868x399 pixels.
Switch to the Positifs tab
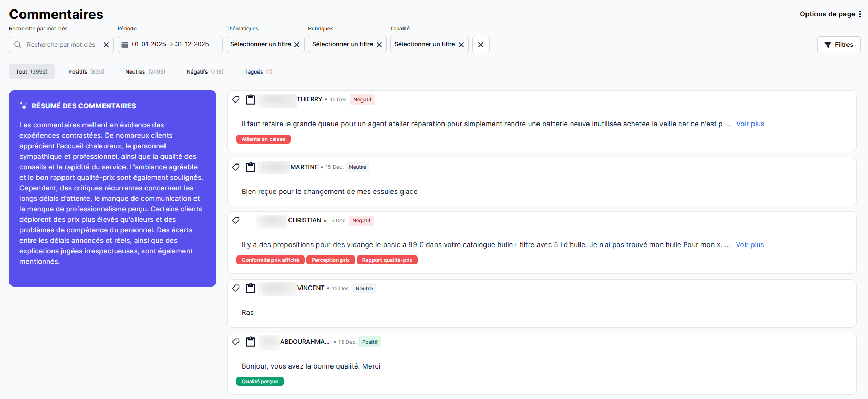click(86, 71)
